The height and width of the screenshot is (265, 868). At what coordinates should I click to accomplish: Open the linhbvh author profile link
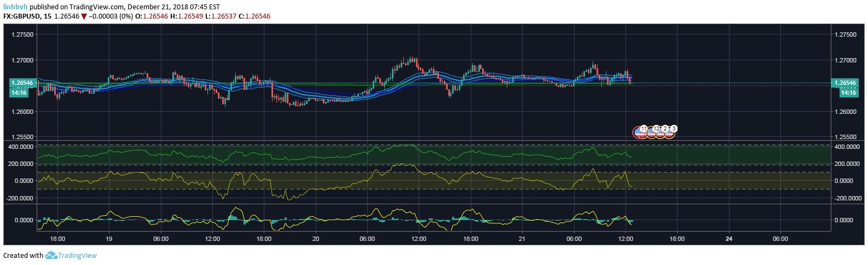coord(15,7)
